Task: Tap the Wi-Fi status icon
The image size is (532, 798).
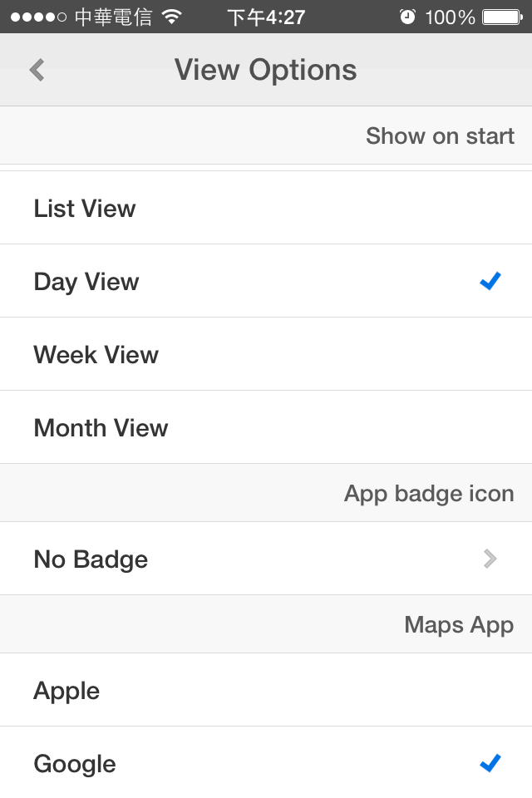Action: [172, 17]
